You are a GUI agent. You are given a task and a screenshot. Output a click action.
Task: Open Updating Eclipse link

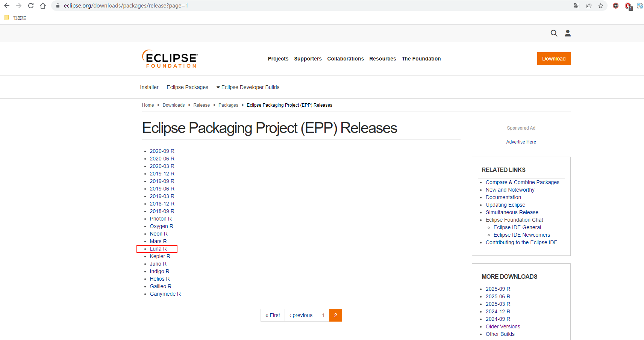point(505,205)
